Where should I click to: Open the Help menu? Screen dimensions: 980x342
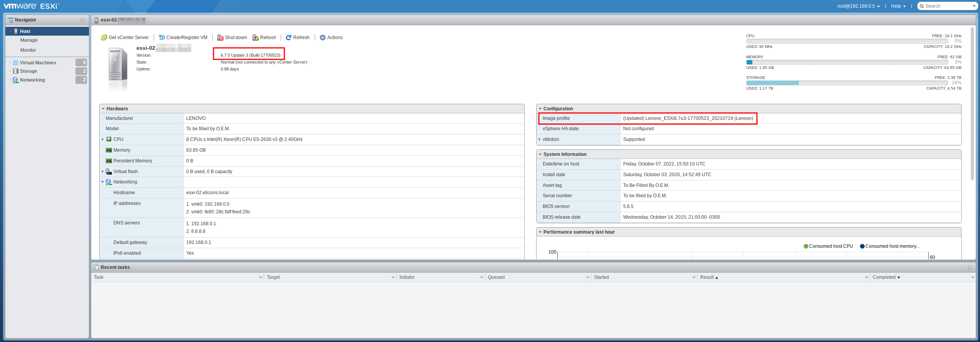898,6
